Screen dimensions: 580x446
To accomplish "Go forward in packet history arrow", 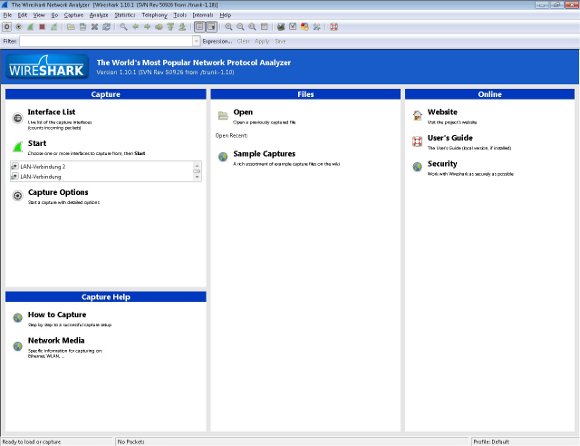I will tap(147, 27).
